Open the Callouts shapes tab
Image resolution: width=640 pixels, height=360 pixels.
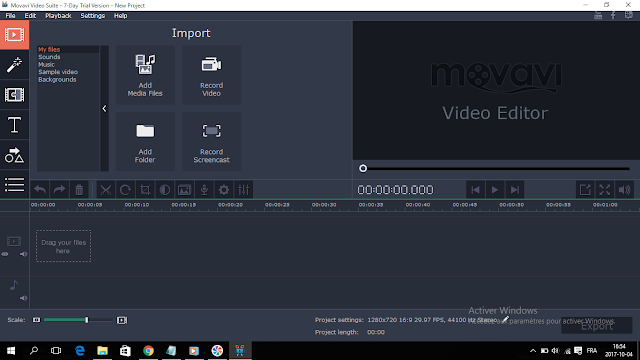(x=14, y=155)
